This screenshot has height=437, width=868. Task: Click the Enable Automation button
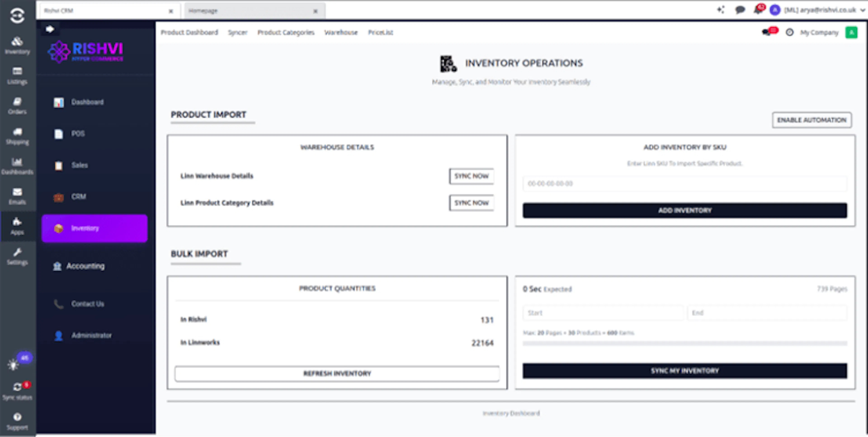[812, 120]
